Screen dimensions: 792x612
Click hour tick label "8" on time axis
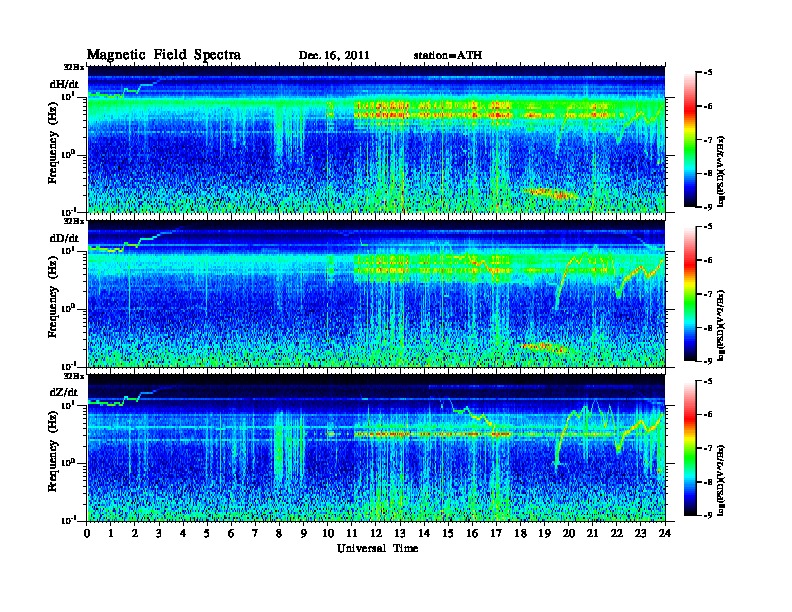(x=279, y=533)
